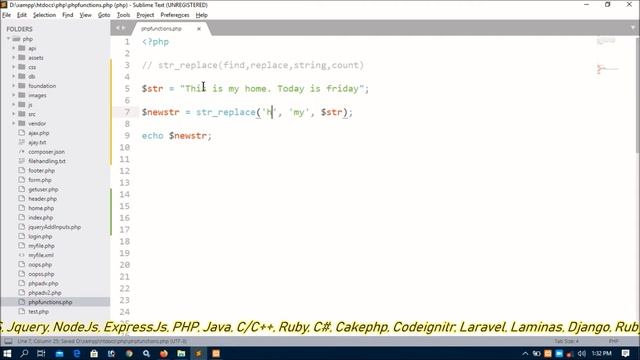
Task: Open the Windows Start menu
Action: click(7, 353)
